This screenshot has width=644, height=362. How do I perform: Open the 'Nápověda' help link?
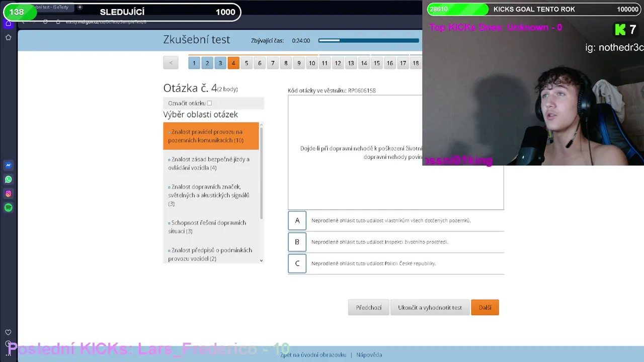(369, 355)
